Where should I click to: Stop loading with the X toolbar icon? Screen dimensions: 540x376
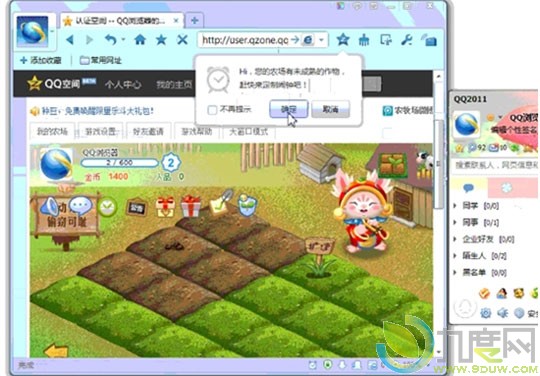[182, 40]
